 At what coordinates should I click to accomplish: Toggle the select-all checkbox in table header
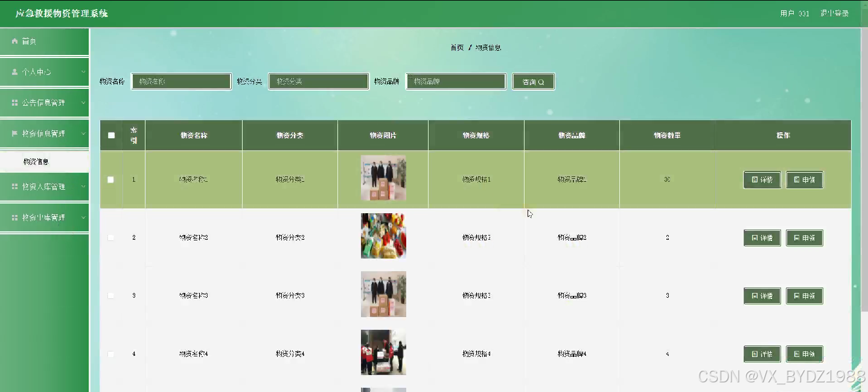111,135
